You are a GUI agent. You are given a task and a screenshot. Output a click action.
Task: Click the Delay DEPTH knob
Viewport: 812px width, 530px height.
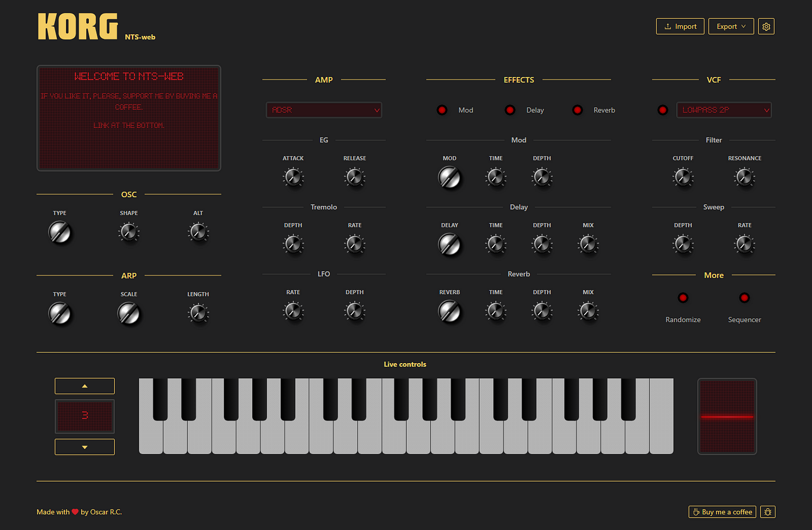[x=542, y=244]
